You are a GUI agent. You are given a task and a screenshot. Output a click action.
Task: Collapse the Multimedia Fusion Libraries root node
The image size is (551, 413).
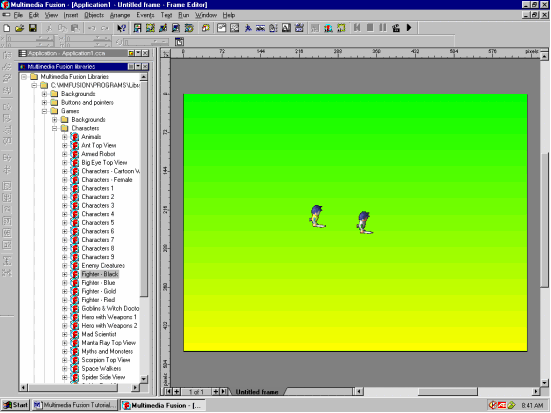pos(24,77)
